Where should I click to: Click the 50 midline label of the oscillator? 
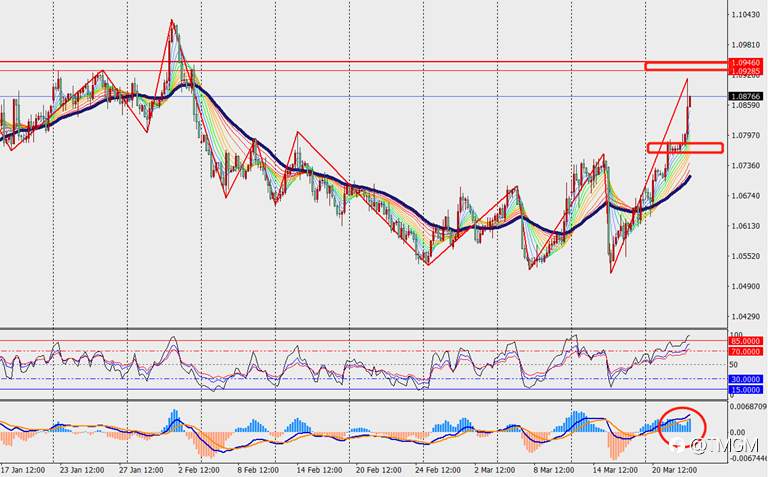click(x=734, y=365)
